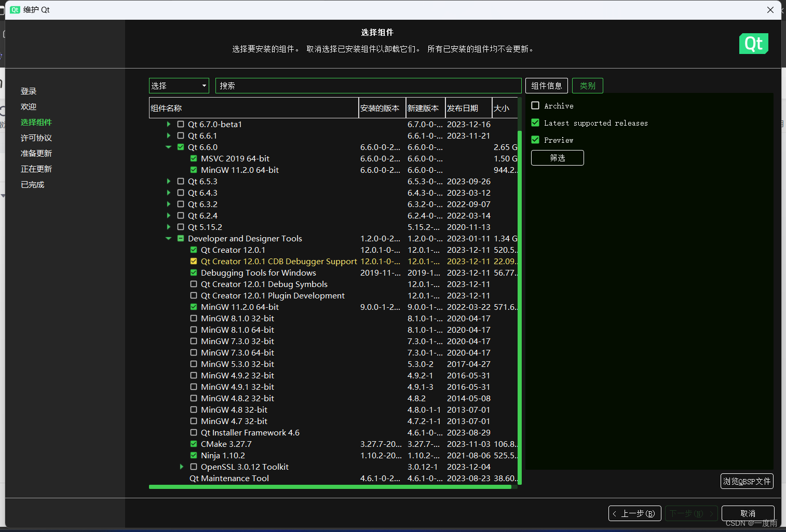Image resolution: width=786 pixels, height=532 pixels.
Task: Expand the Qt 5.15.2 tree node
Action: [x=169, y=227]
